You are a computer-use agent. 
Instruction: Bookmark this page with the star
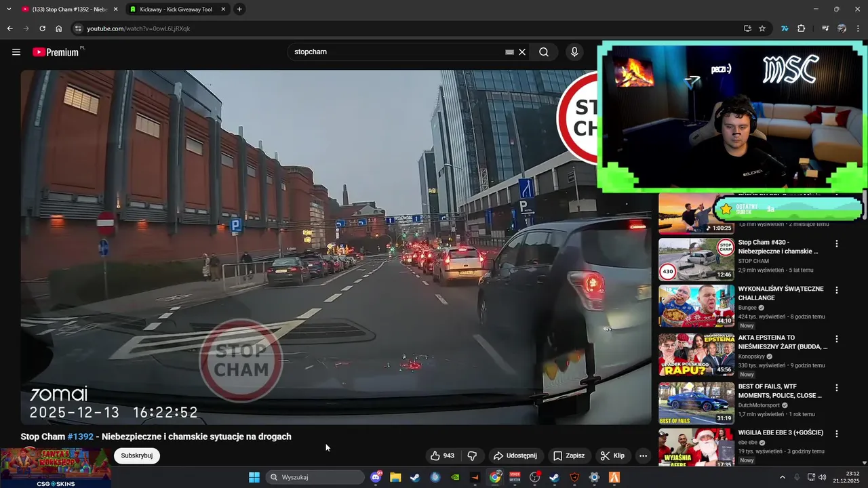click(762, 28)
